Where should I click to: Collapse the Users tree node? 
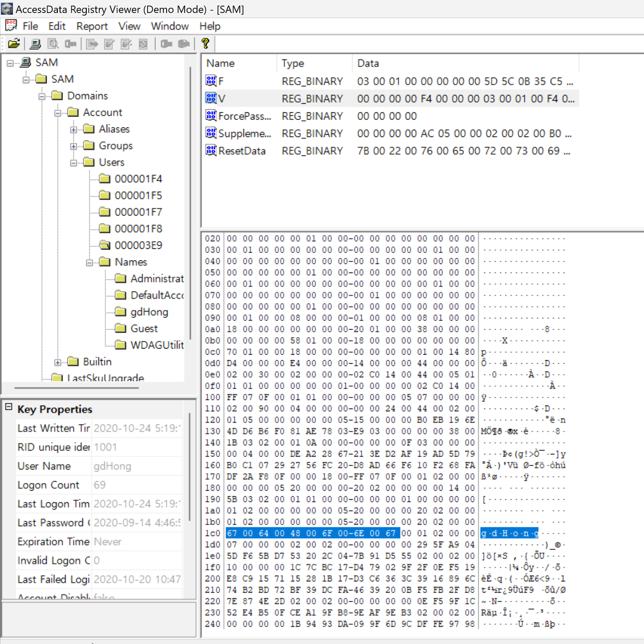[74, 163]
